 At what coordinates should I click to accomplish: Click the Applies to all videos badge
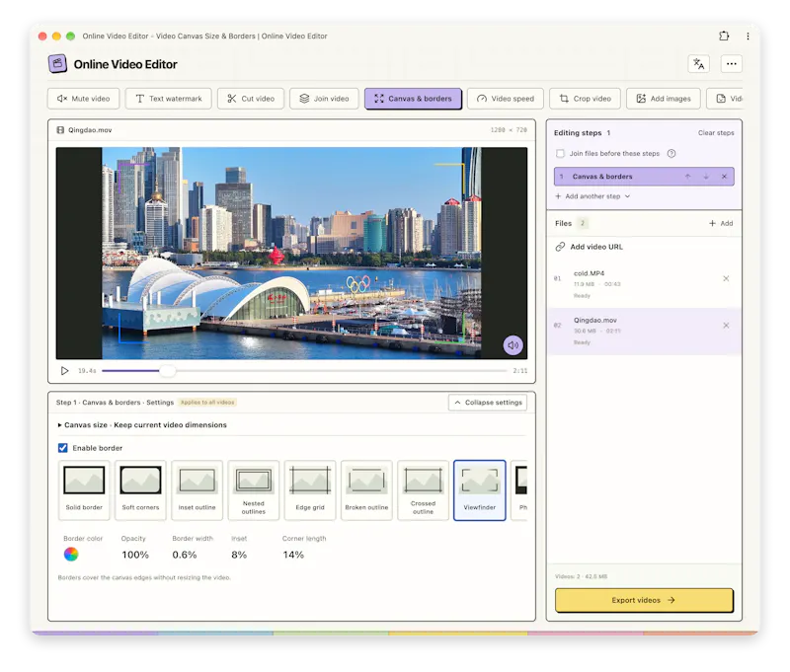pyautogui.click(x=207, y=403)
